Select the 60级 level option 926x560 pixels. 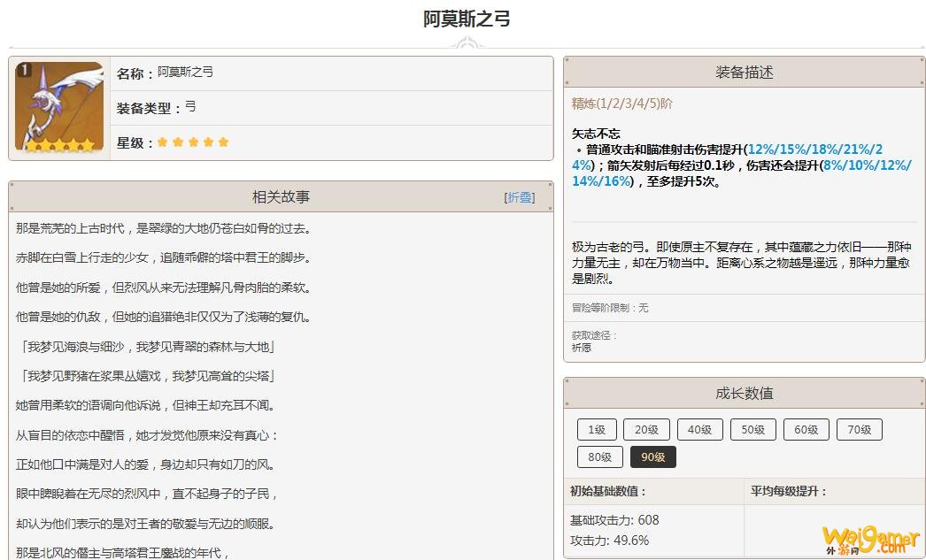(x=806, y=430)
